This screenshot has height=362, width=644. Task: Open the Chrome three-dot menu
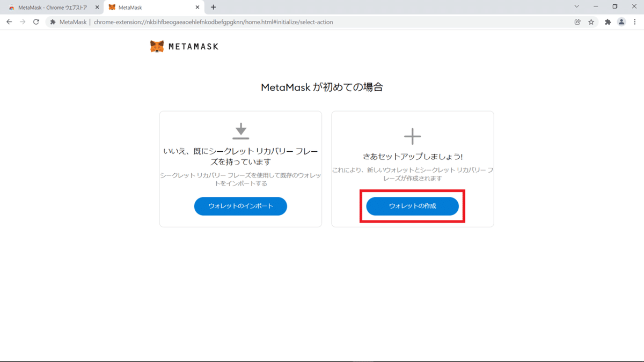point(635,22)
